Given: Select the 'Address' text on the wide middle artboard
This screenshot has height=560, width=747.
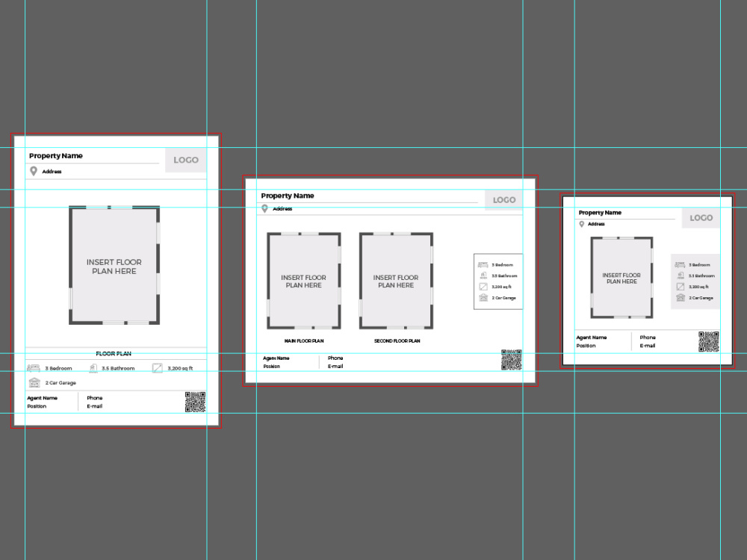Looking at the screenshot, I should (282, 208).
